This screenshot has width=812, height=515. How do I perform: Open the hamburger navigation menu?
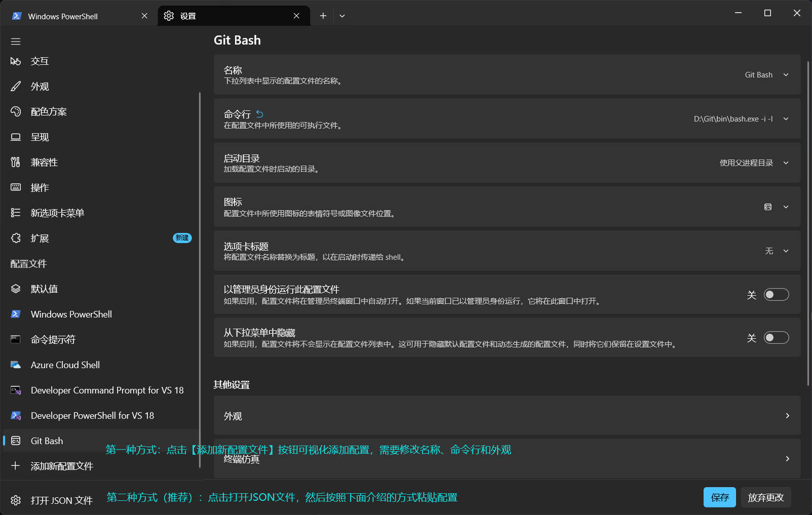point(16,42)
